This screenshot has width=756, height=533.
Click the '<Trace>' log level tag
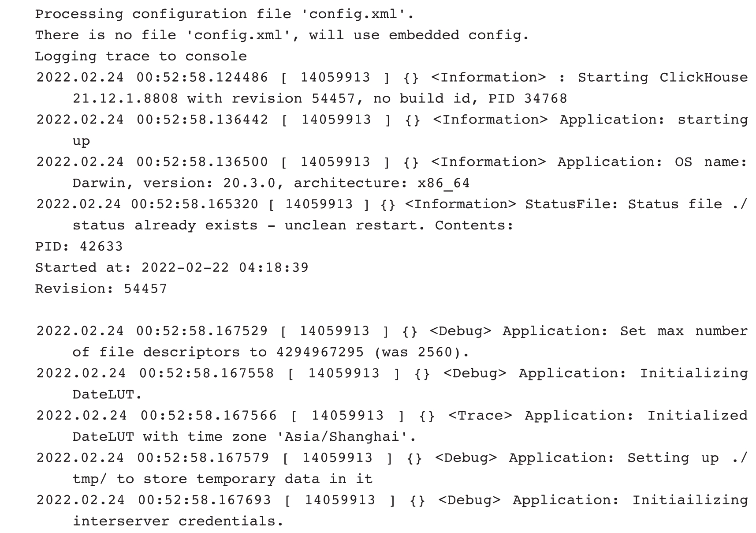tap(480, 416)
